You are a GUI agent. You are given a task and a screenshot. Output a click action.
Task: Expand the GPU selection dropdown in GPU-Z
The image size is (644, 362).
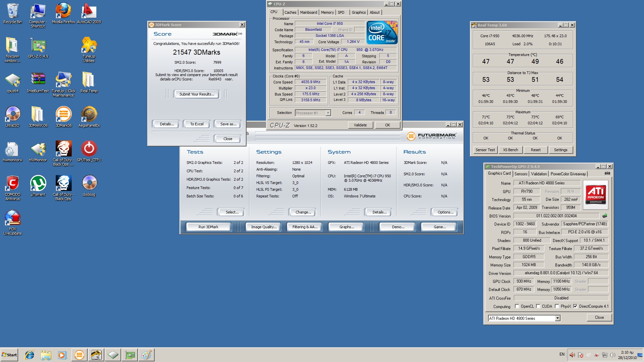(557, 318)
